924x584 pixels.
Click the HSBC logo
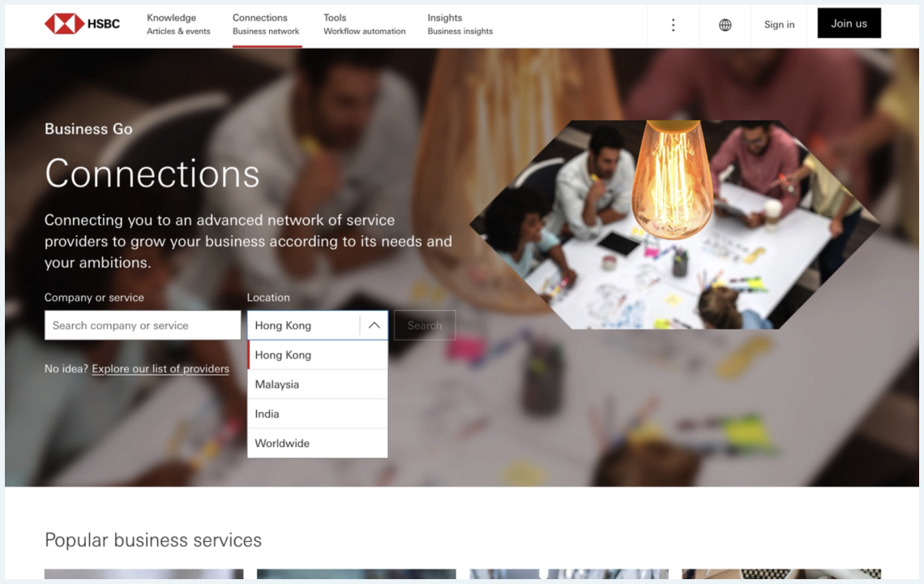click(x=82, y=24)
